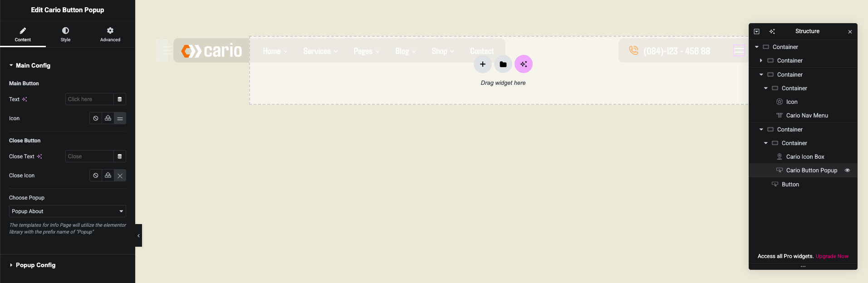
Task: Set Close Icon to none
Action: pyautogui.click(x=96, y=176)
